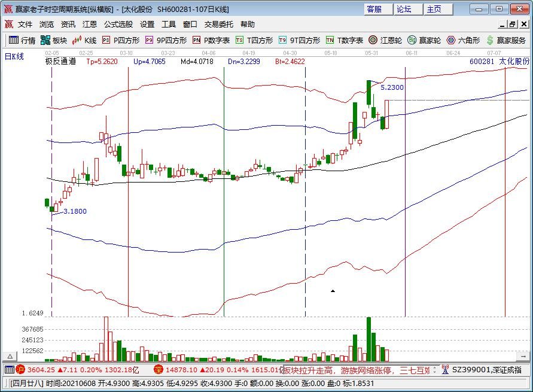
Task: Open the 文件 menu
Action: click(x=25, y=24)
